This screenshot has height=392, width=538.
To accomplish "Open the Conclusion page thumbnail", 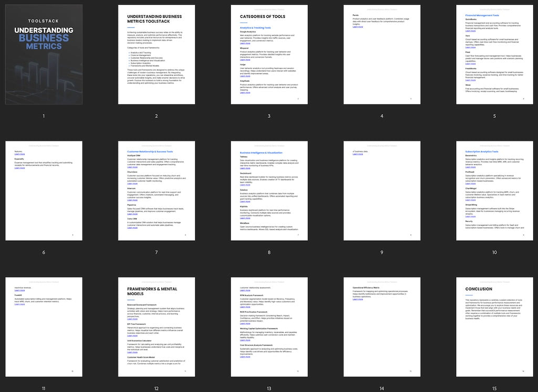I will coord(494,327).
